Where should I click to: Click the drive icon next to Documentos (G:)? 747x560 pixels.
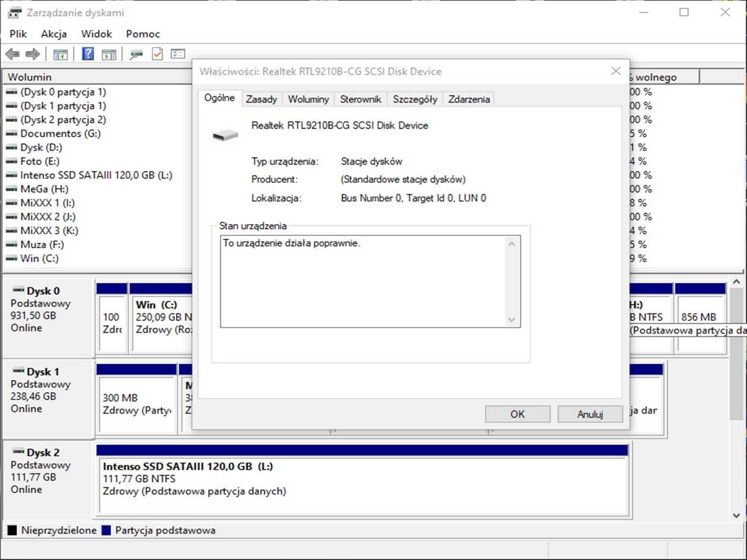point(11,133)
